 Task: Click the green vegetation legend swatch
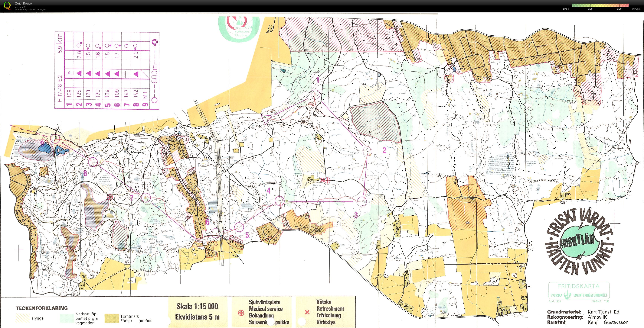(67, 318)
